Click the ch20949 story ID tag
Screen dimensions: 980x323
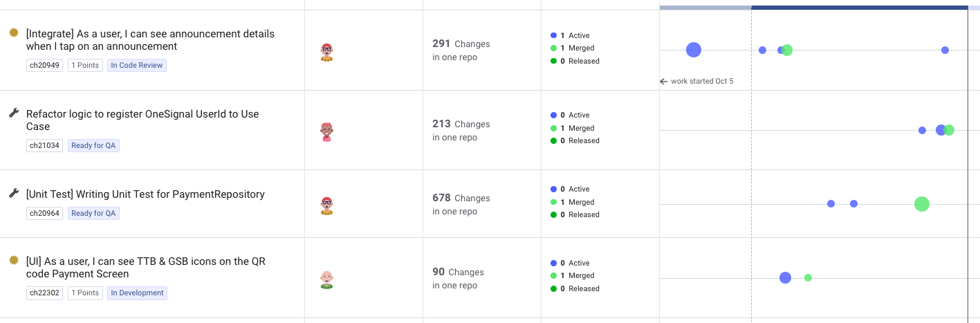pyautogui.click(x=45, y=66)
